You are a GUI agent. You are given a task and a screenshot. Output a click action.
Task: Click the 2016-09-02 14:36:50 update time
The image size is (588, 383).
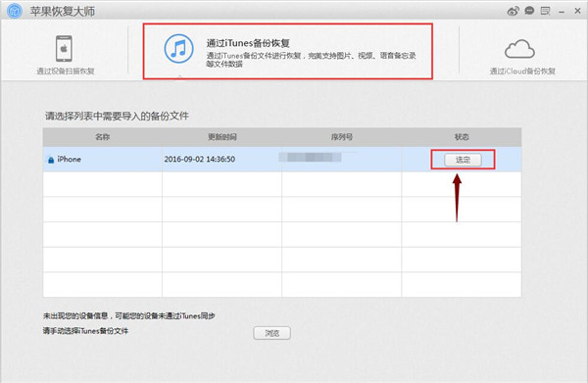(x=200, y=159)
